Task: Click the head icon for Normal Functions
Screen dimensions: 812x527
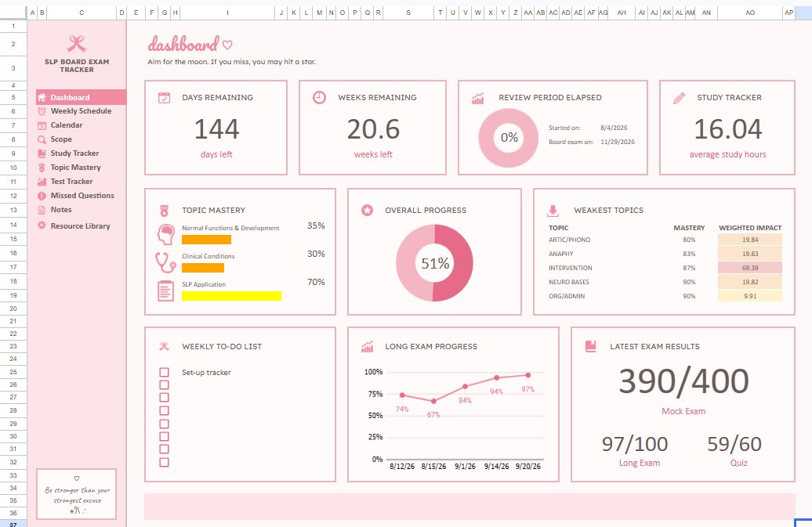Action: coord(165,234)
